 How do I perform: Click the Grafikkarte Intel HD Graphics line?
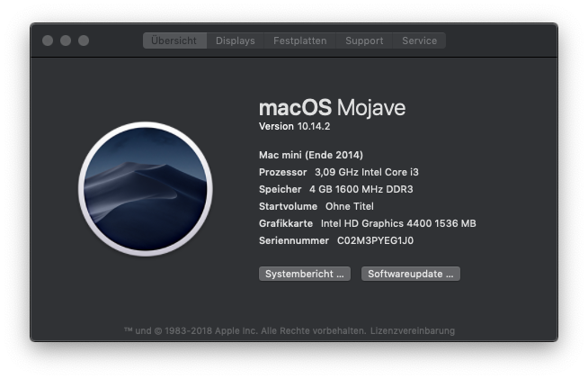tap(368, 223)
